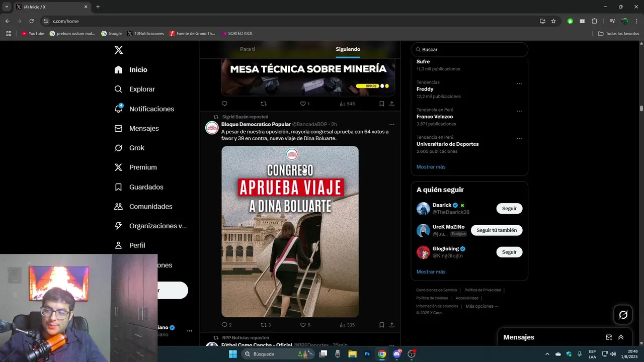Follow Daarick with Seguir button

pos(509,209)
